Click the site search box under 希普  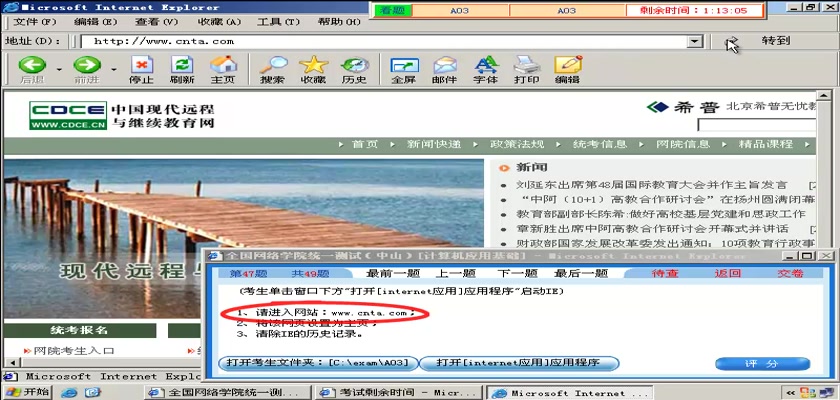click(756, 125)
